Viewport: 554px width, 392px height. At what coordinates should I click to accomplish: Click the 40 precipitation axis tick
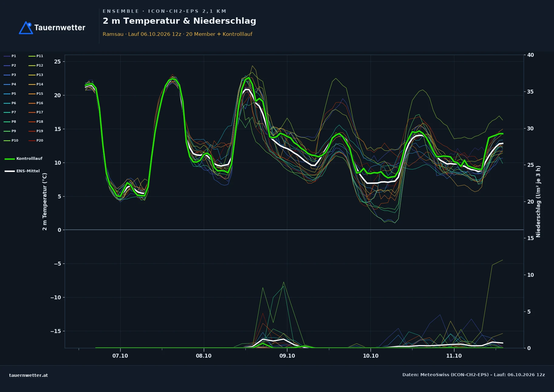click(x=531, y=55)
